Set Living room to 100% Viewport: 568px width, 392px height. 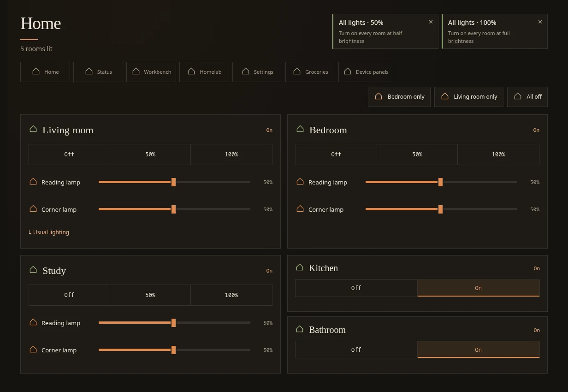click(231, 154)
